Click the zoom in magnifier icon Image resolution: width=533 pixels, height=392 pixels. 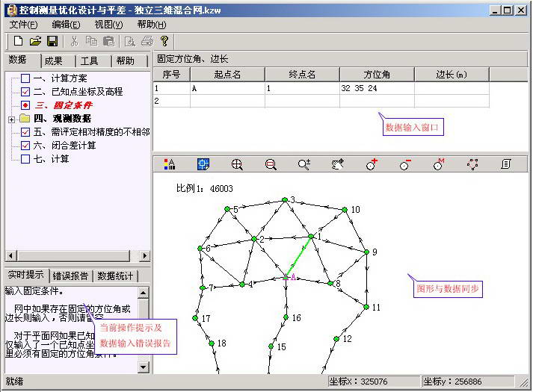coord(237,164)
